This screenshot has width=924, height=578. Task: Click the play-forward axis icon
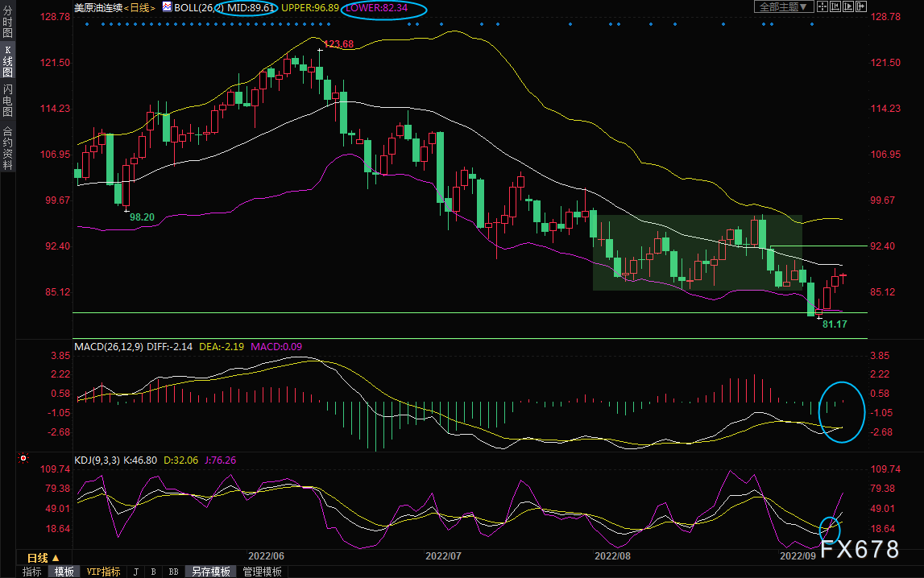(x=848, y=6)
